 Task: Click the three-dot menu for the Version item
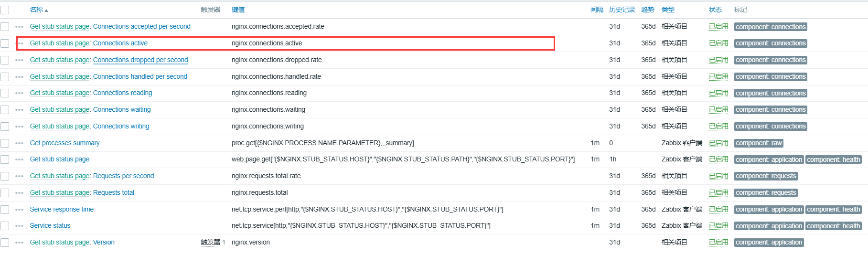19,243
